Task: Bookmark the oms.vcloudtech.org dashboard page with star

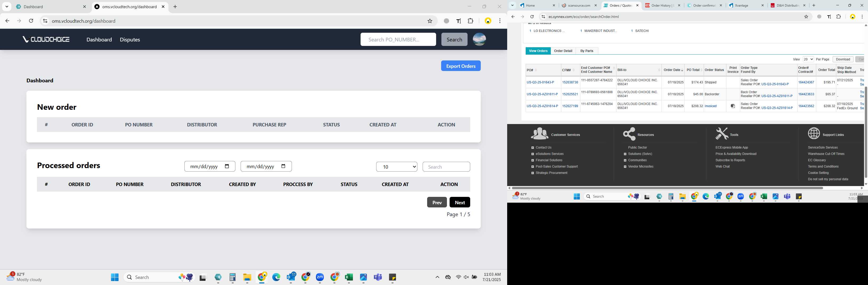Action: click(x=430, y=21)
